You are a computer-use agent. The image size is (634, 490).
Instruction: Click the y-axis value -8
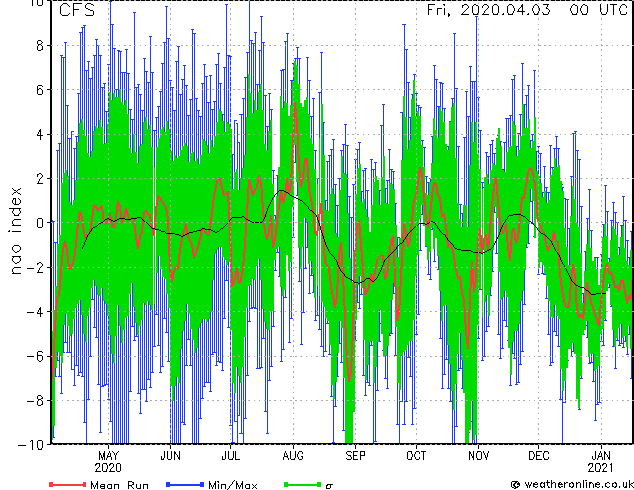(35, 401)
